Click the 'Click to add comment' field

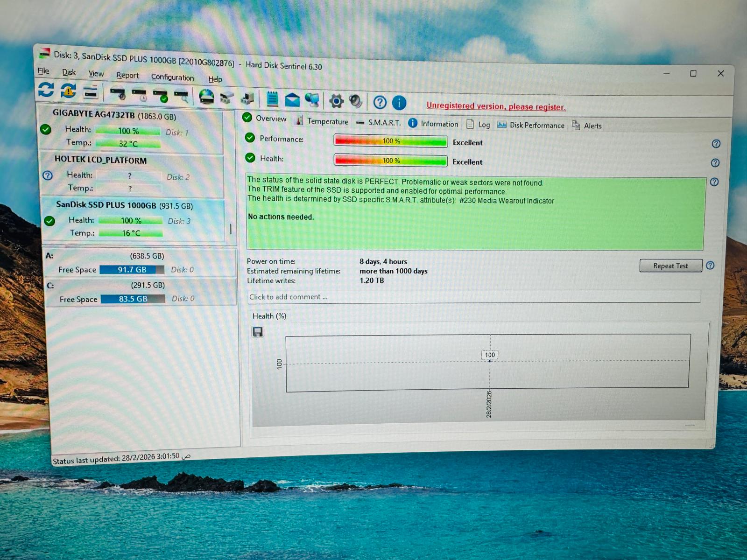473,297
